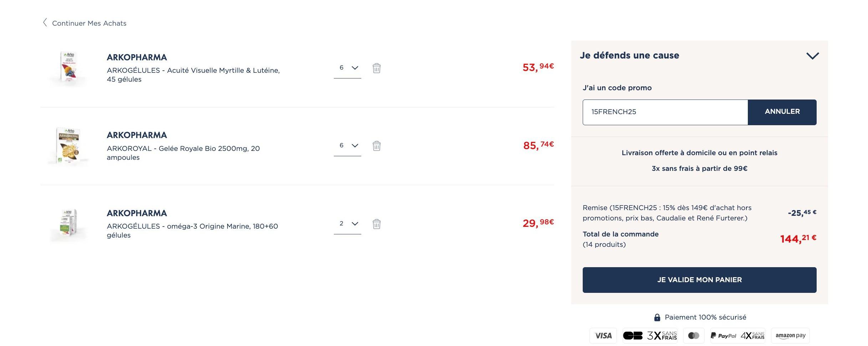Click the Visa payment icon
Viewport: 868px width, 346px height.
click(x=603, y=336)
